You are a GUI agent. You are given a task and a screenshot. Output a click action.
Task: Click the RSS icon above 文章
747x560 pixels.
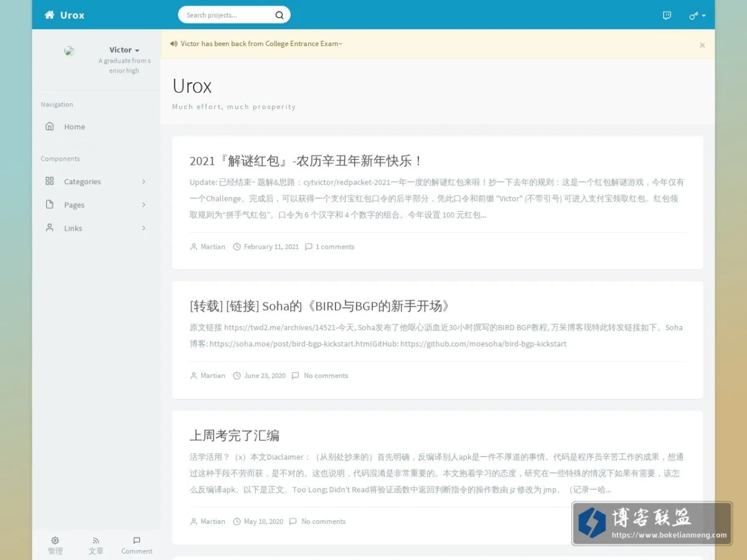[96, 540]
